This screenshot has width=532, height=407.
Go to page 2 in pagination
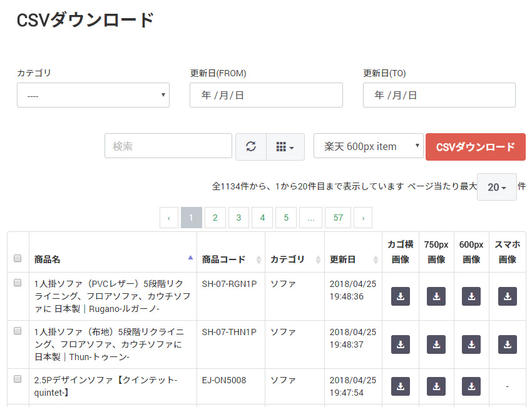tap(215, 218)
